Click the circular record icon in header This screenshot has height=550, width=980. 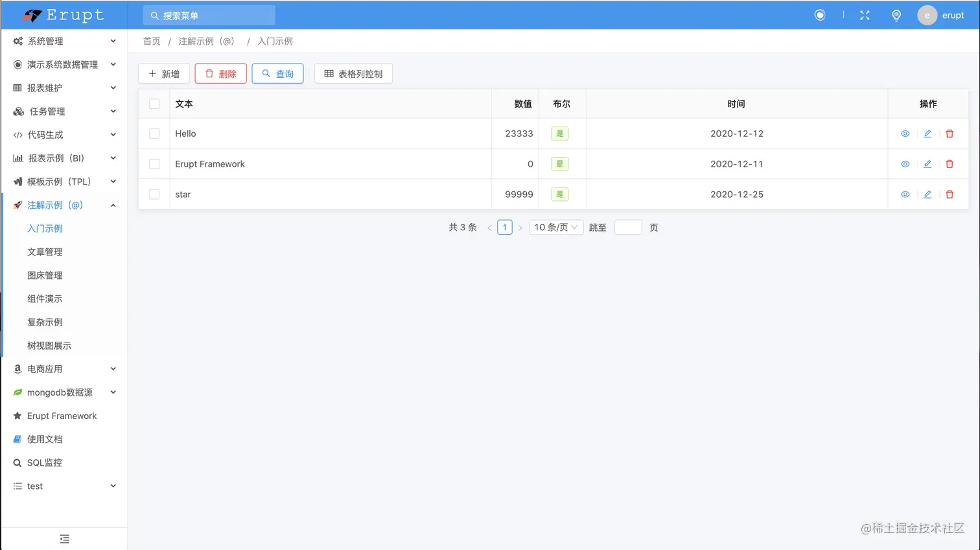click(x=820, y=15)
